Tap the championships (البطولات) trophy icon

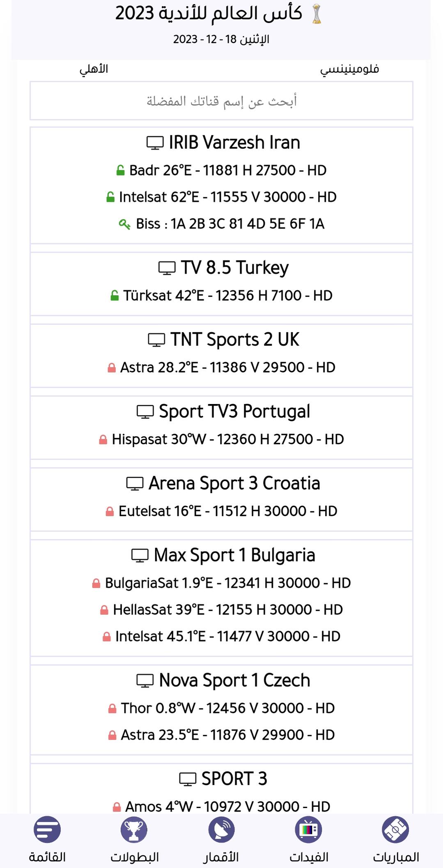click(134, 829)
